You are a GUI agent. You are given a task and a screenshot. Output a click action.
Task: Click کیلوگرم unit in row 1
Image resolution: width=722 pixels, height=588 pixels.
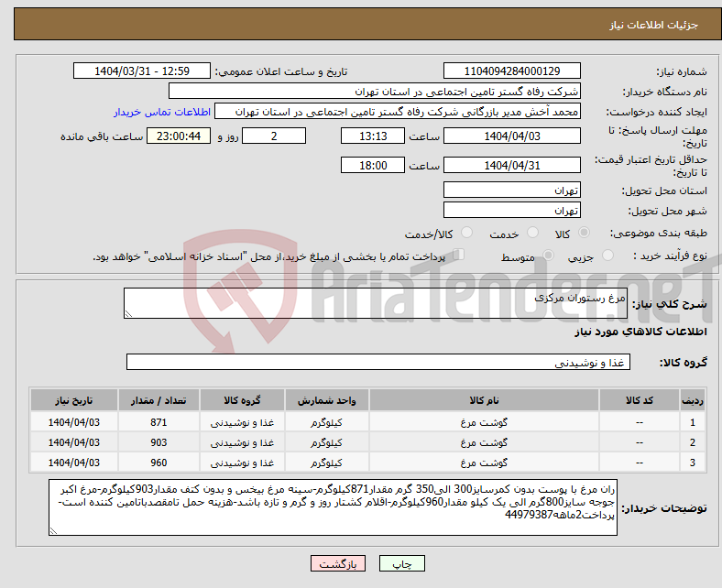click(x=326, y=422)
